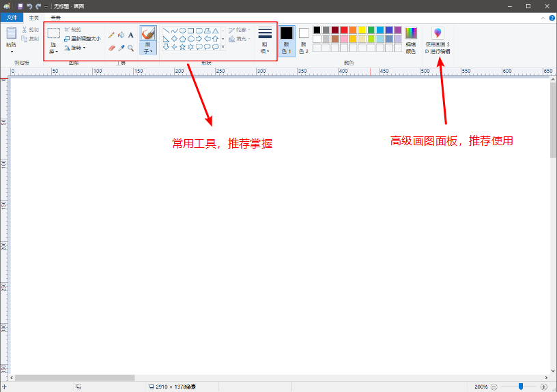Select the Pencil tool
The height and width of the screenshot is (392, 557).
111,35
